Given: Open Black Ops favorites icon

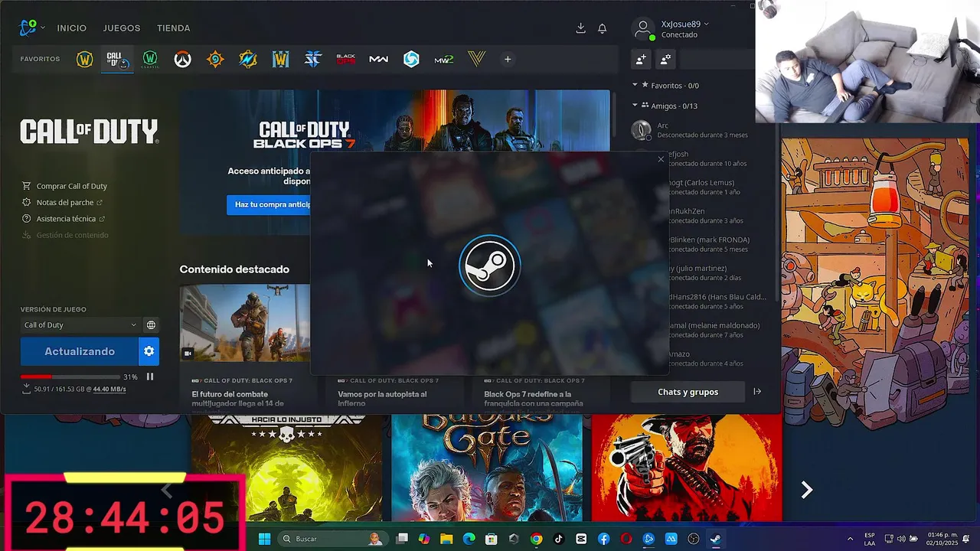Looking at the screenshot, I should point(346,59).
